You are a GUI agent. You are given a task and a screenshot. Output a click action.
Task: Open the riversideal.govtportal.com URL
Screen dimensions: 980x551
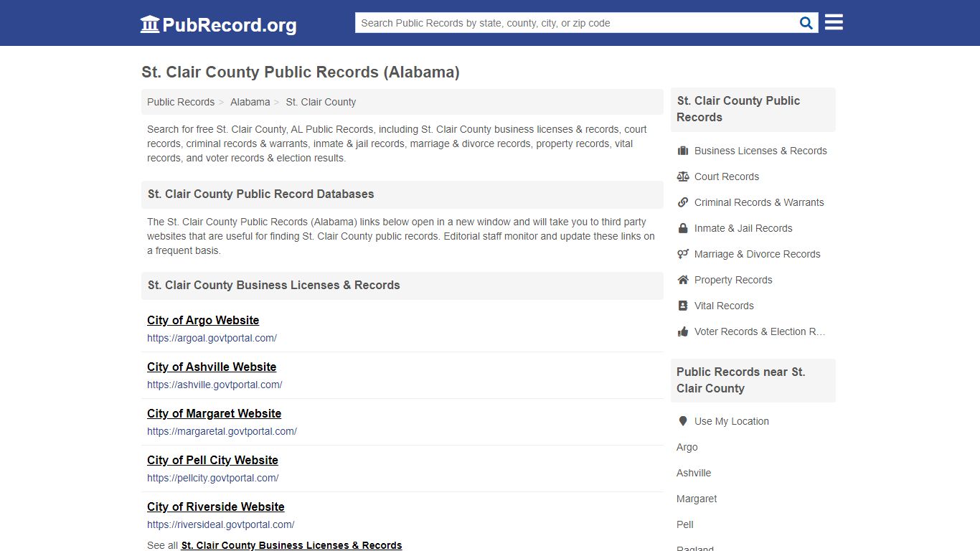click(x=221, y=524)
